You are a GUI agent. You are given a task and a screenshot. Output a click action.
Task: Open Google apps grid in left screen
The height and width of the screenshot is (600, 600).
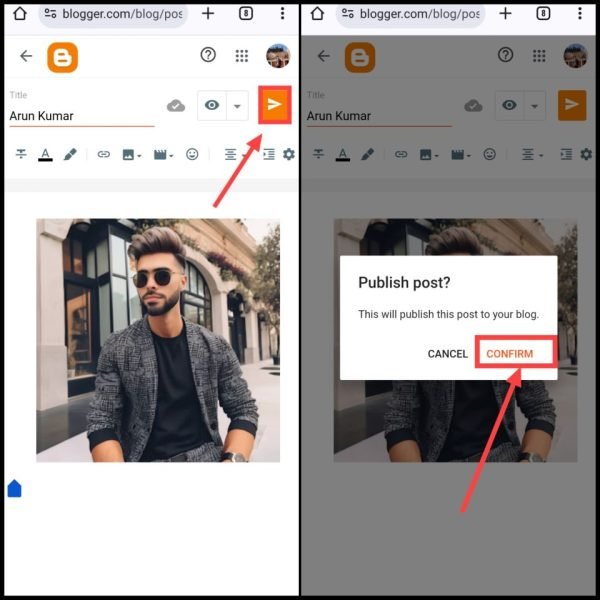click(x=241, y=56)
